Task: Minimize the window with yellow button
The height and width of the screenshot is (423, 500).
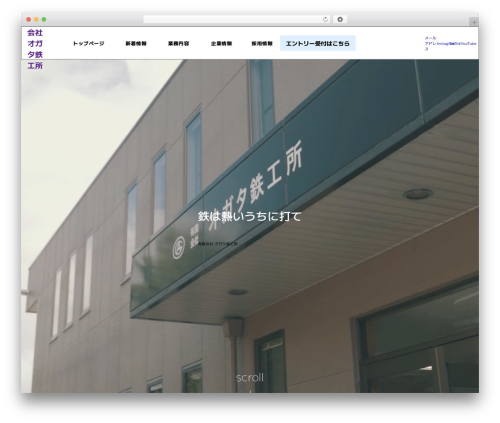Action: pos(36,19)
